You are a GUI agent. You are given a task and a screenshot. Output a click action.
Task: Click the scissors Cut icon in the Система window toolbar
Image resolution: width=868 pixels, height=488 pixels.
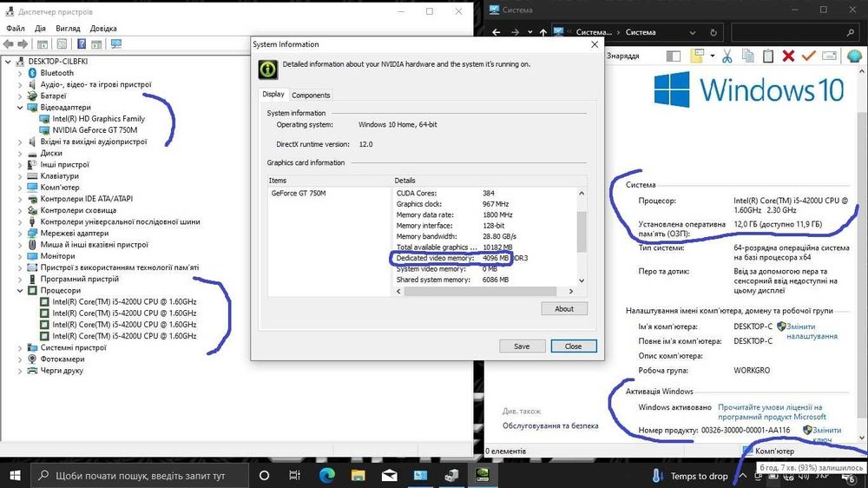pyautogui.click(x=727, y=56)
